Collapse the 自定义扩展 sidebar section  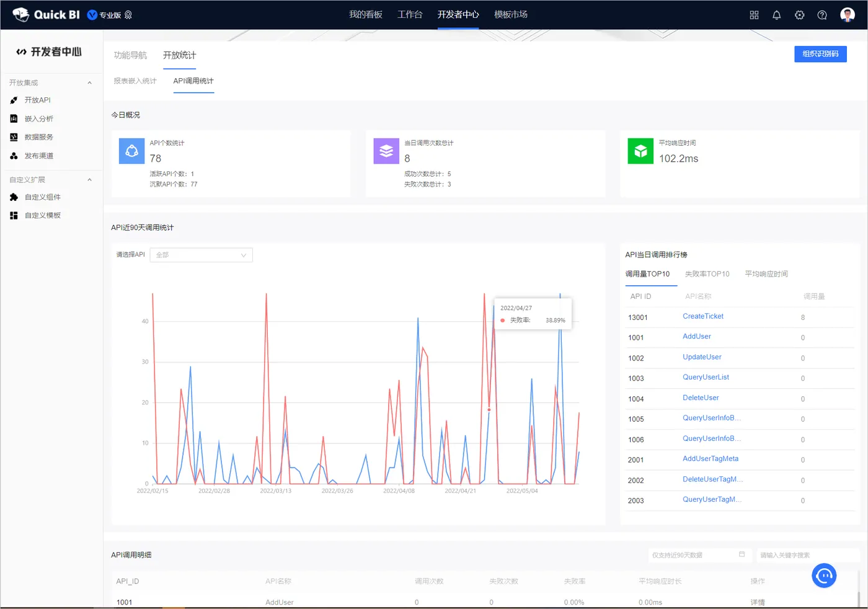click(x=89, y=180)
